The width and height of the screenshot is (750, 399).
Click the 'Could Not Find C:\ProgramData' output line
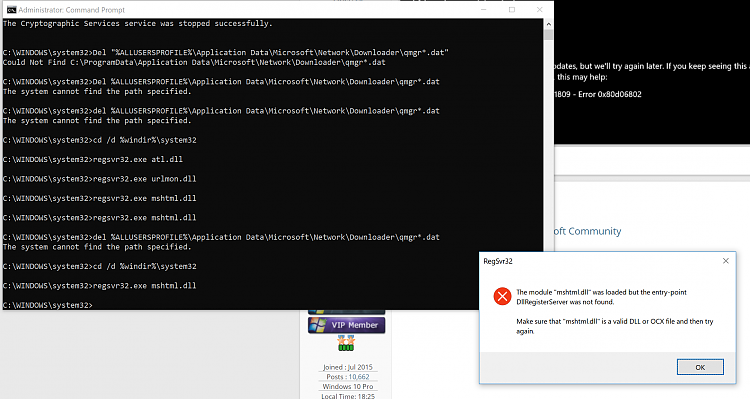click(x=194, y=62)
